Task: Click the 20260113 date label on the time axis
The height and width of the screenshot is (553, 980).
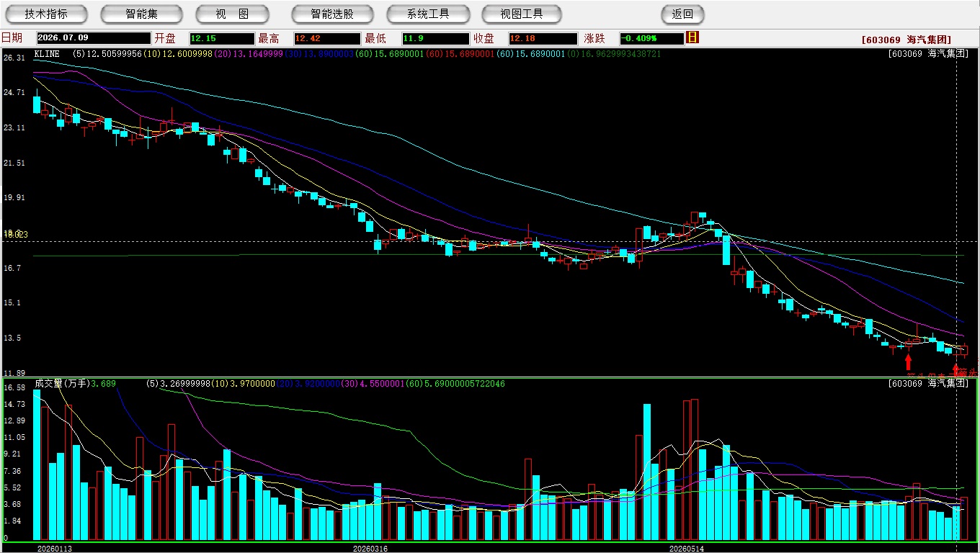Action: coord(55,549)
